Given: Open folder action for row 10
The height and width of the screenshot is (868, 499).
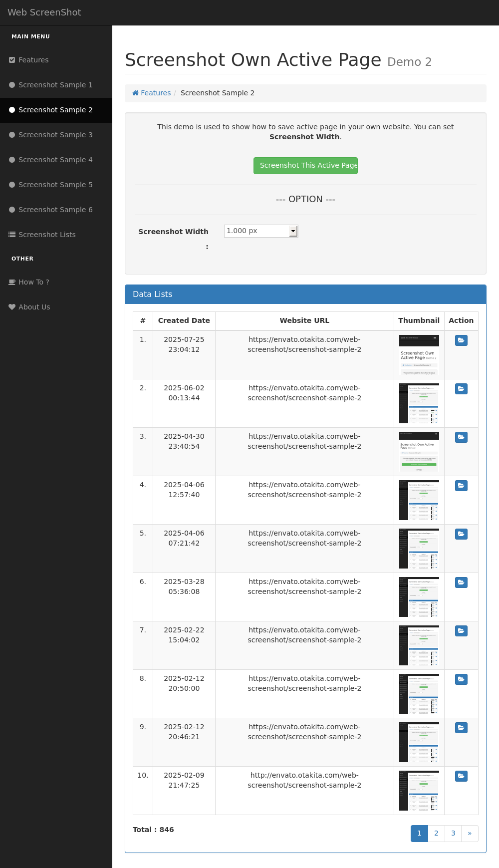Looking at the screenshot, I should tap(461, 776).
